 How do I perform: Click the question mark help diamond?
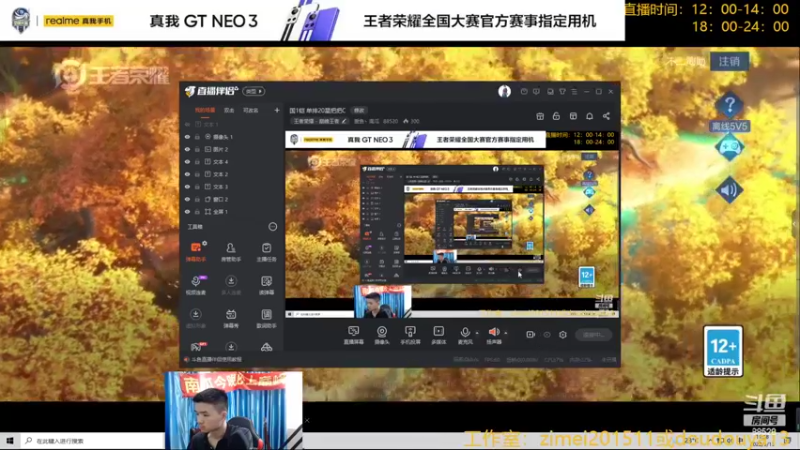pyautogui.click(x=729, y=105)
